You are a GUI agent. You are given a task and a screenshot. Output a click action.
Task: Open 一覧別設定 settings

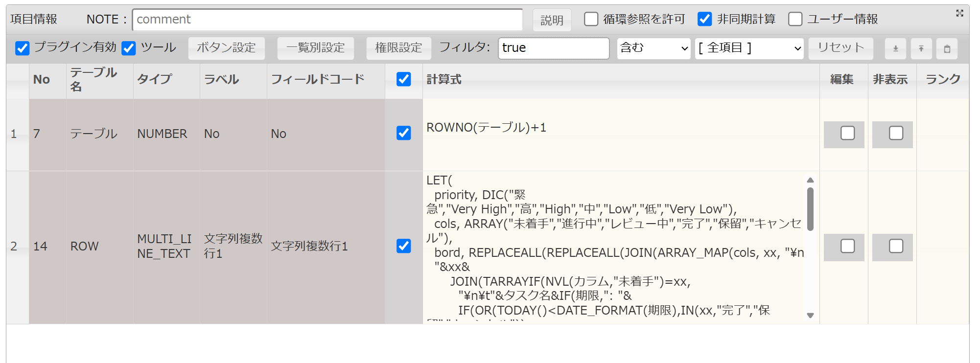coord(316,48)
